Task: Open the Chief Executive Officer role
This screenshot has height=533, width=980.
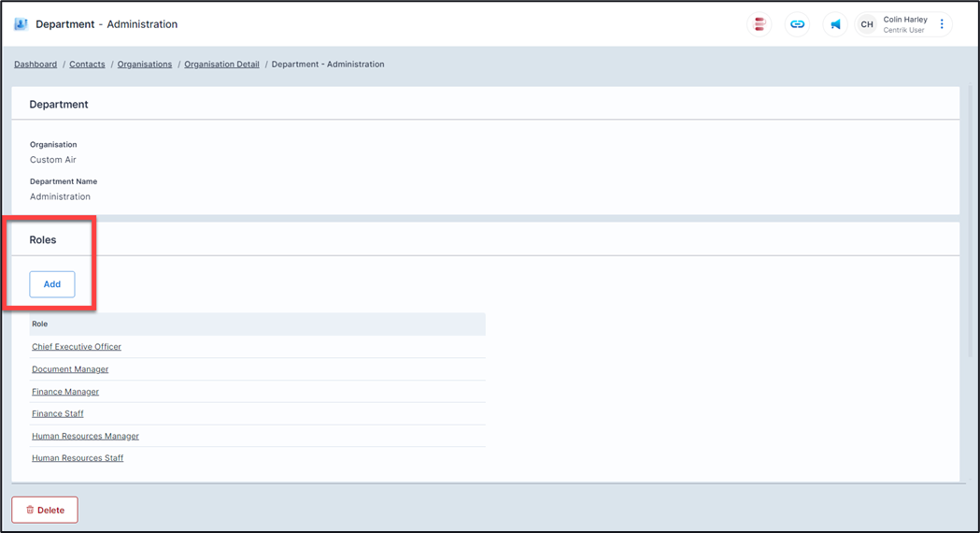Action: (x=77, y=347)
